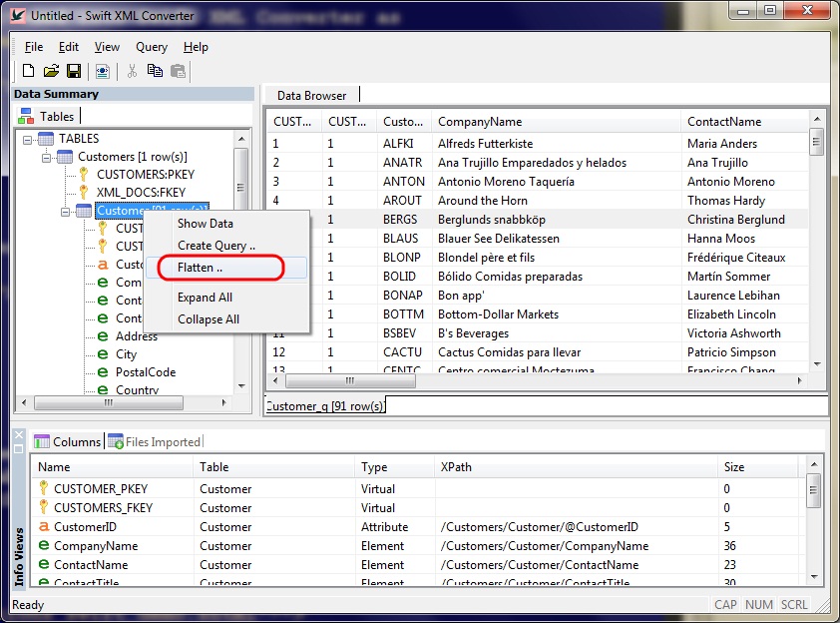Sort by the CompanyName column header
The width and height of the screenshot is (840, 623).
coord(555,122)
